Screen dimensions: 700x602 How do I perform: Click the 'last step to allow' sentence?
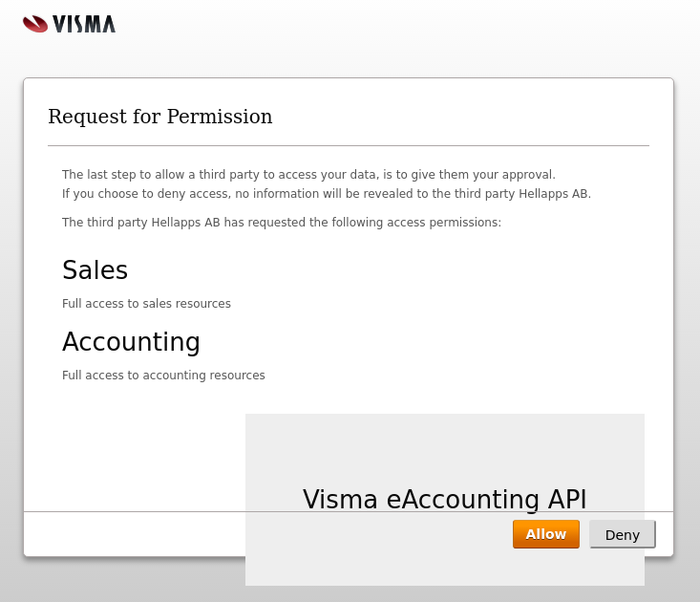pos(308,175)
